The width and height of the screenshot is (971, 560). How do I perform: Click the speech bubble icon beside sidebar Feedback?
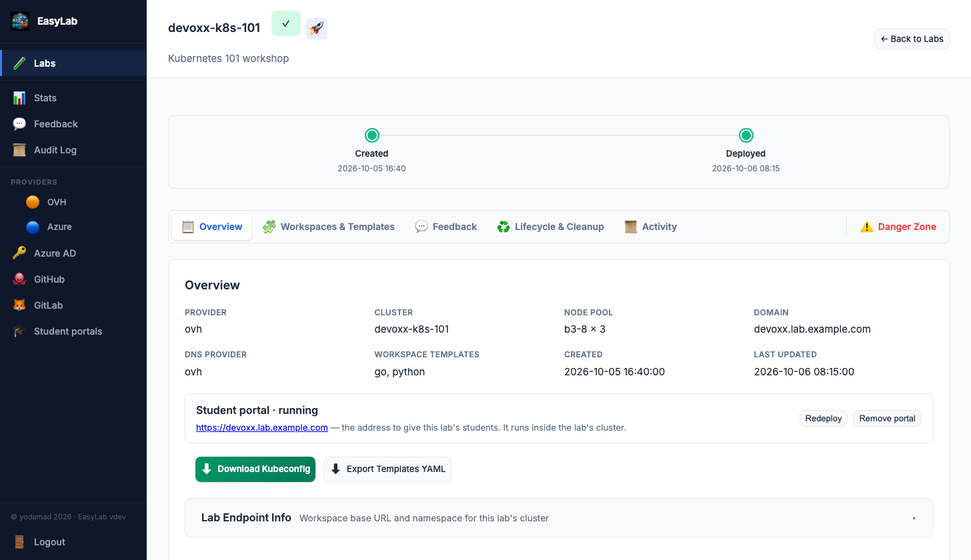(x=19, y=124)
